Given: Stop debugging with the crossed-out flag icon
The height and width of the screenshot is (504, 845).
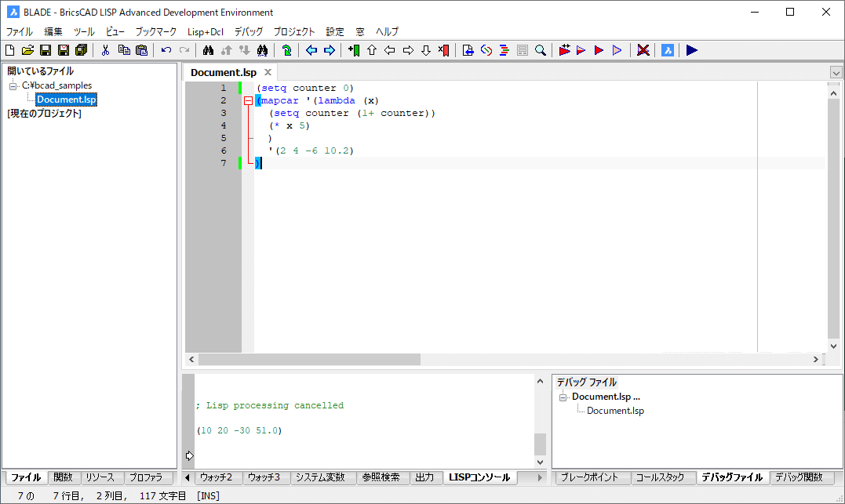Looking at the screenshot, I should [643, 50].
